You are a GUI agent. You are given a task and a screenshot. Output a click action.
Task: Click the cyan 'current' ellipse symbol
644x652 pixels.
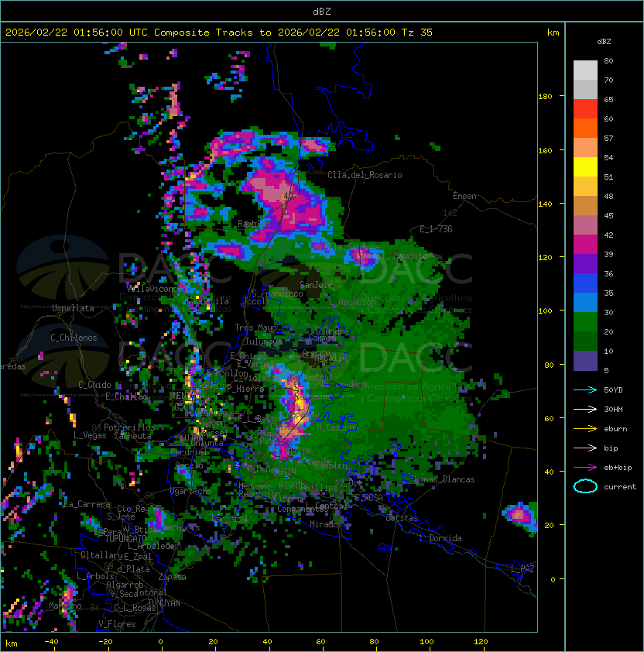pyautogui.click(x=585, y=486)
